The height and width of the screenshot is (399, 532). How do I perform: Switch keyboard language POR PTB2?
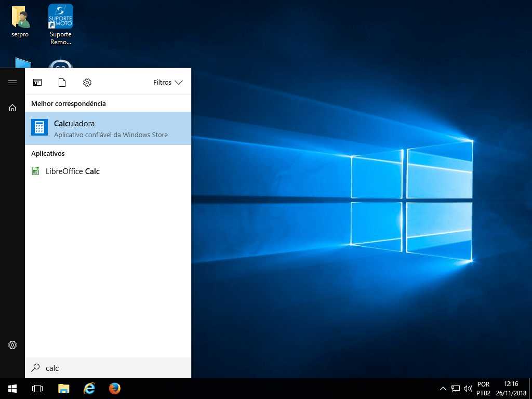pos(483,389)
